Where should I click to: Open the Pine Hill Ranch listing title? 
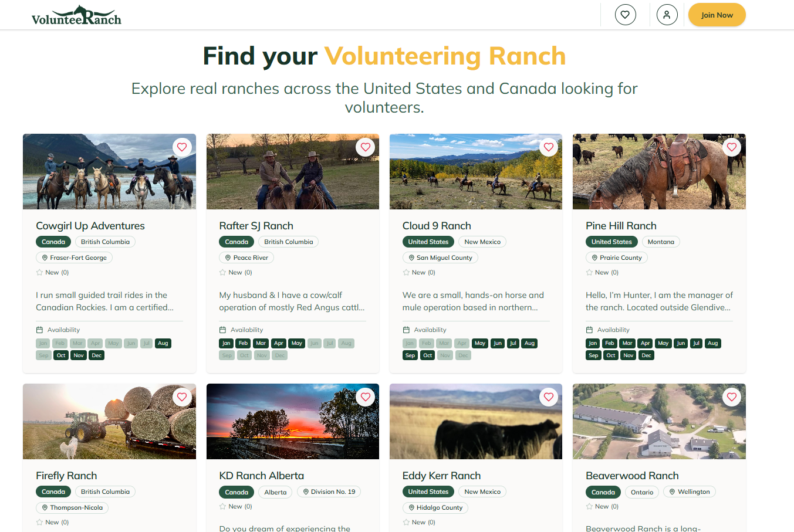click(x=621, y=226)
